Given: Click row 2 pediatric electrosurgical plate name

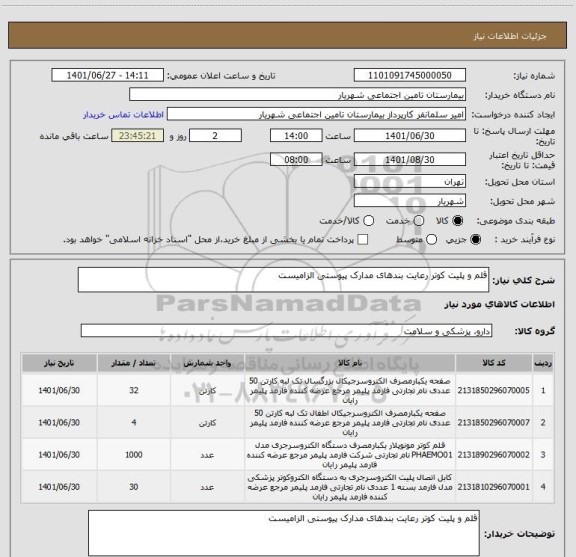Looking at the screenshot, I should [x=350, y=423].
